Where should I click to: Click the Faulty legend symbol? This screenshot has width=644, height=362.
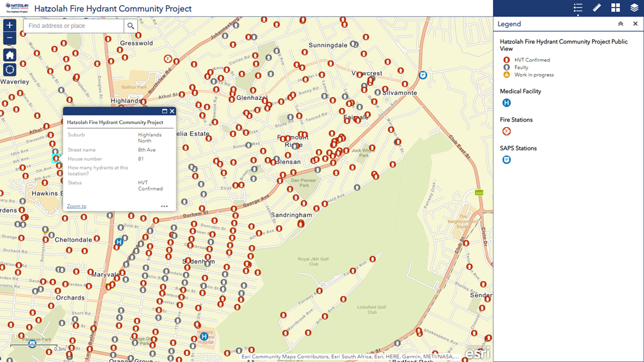coord(506,67)
